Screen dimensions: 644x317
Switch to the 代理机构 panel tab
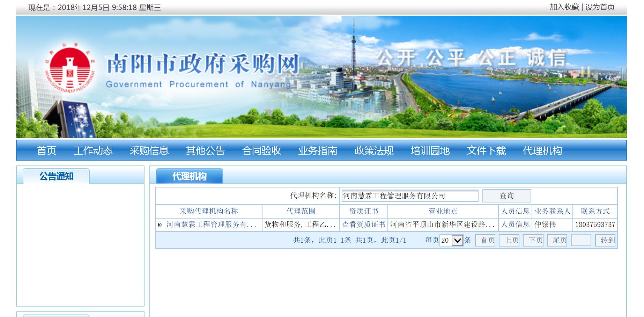pos(189,176)
